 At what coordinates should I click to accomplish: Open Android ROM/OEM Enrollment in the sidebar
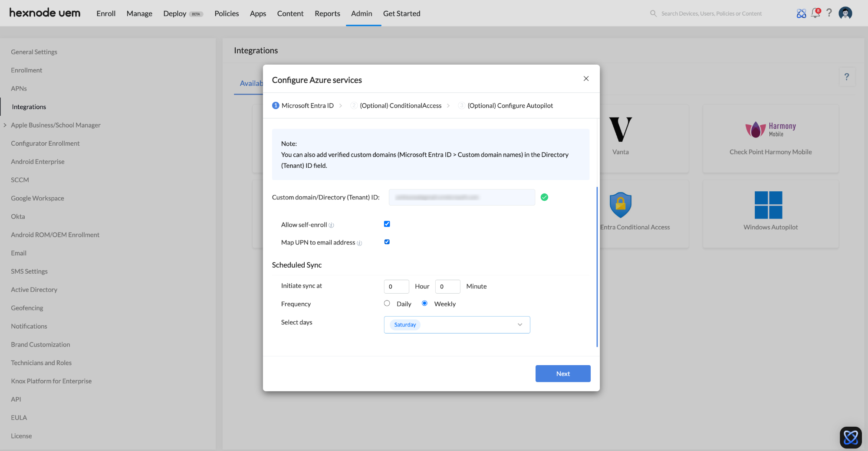55,235
